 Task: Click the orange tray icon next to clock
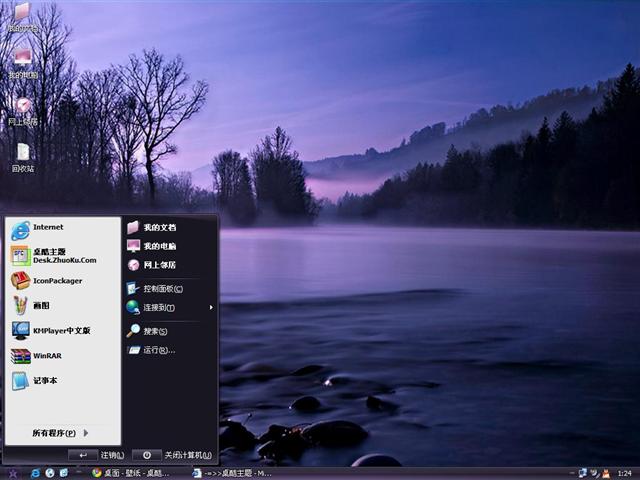606,473
